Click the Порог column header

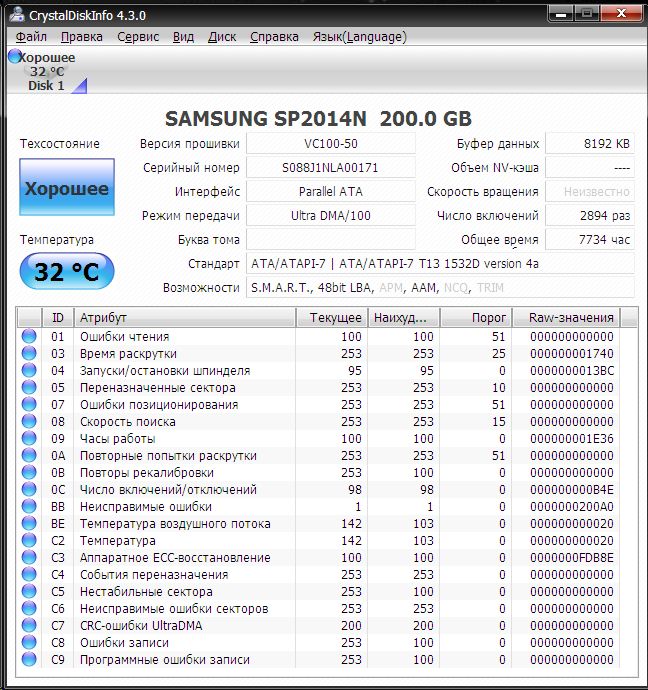[476, 318]
